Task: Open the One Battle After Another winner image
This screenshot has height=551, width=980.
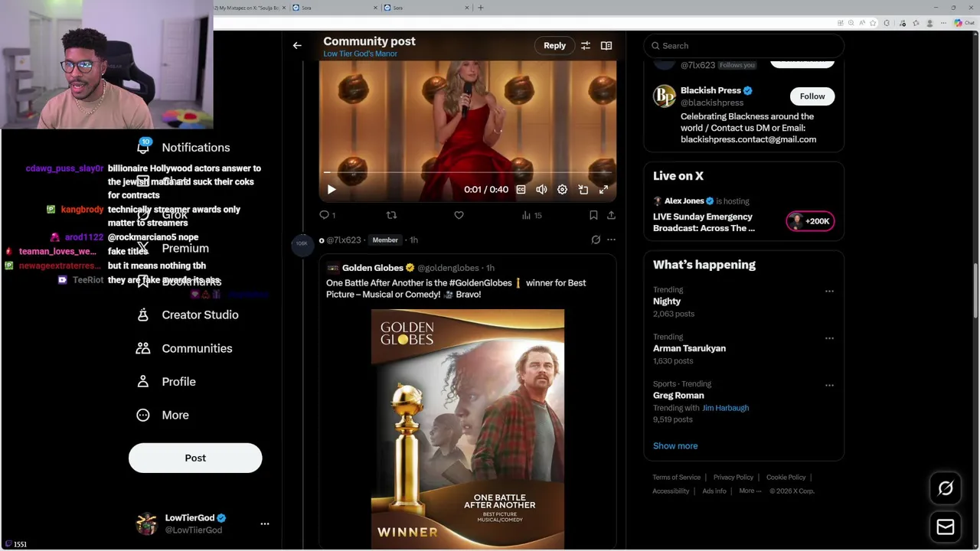Action: point(468,429)
